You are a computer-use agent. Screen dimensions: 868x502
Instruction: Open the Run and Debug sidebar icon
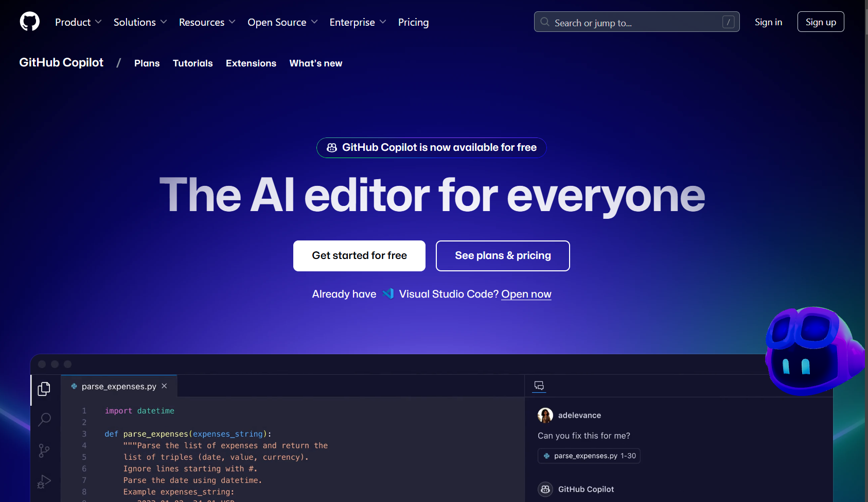[44, 482]
